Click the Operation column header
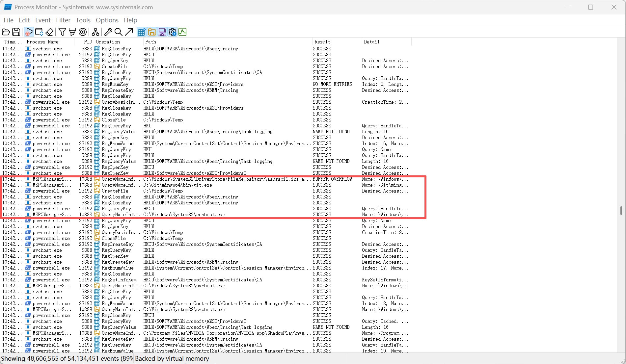626x364 pixels. [119, 42]
